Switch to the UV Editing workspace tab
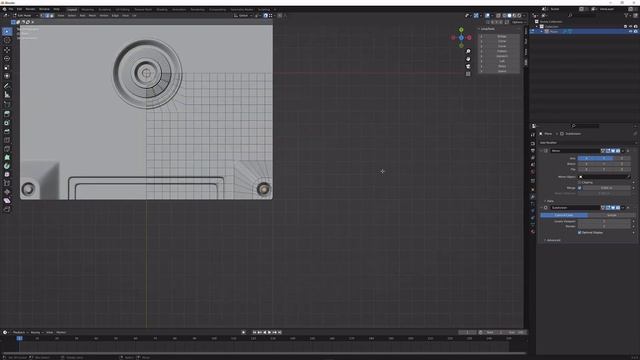Viewport: 640px width, 360px height. tap(122, 9)
